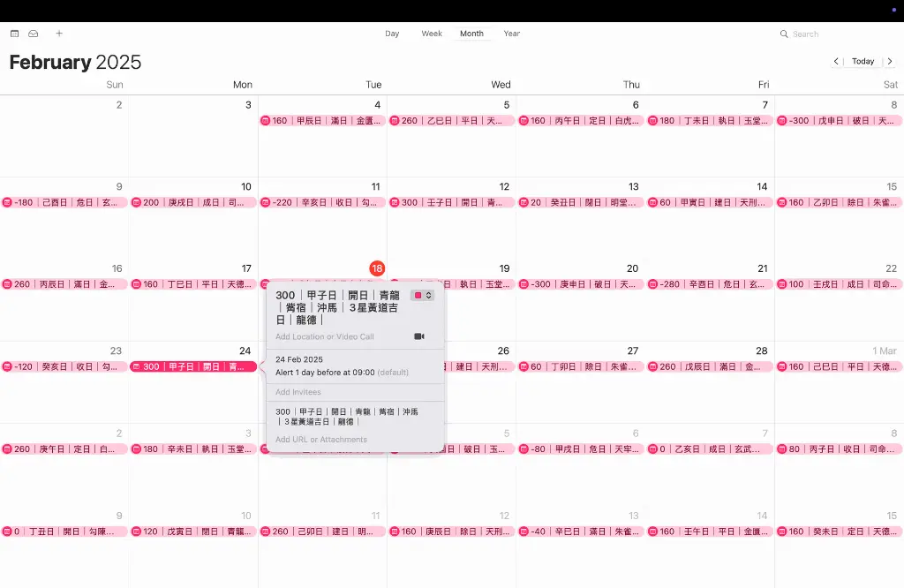This screenshot has height=588, width=904.
Task: Open the 160 丁巳日 event on 17
Action: click(193, 284)
